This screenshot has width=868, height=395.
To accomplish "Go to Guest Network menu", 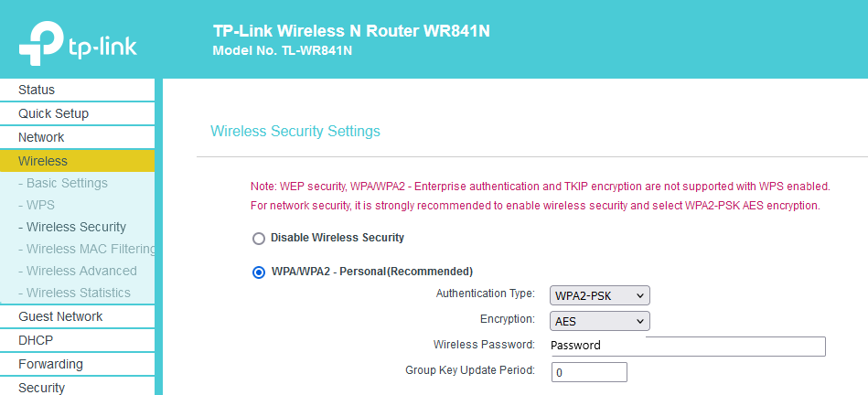I will 77,316.
